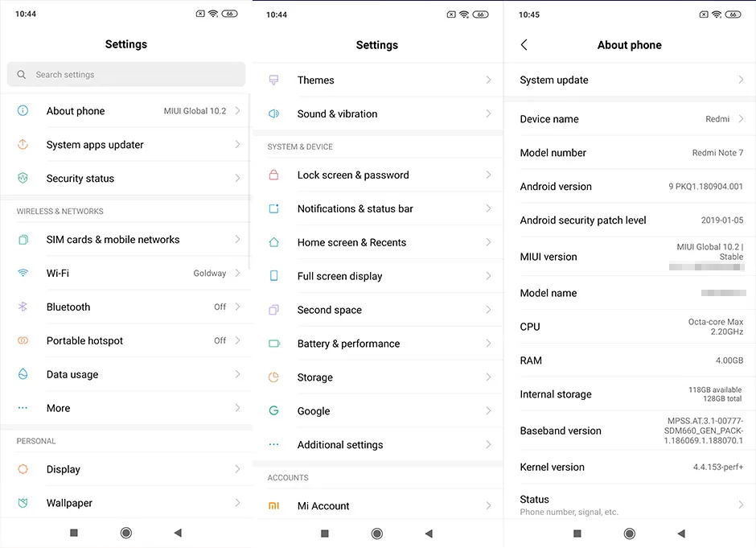Tap Android version row
Screen dimensions: 756x548
[x=630, y=186]
